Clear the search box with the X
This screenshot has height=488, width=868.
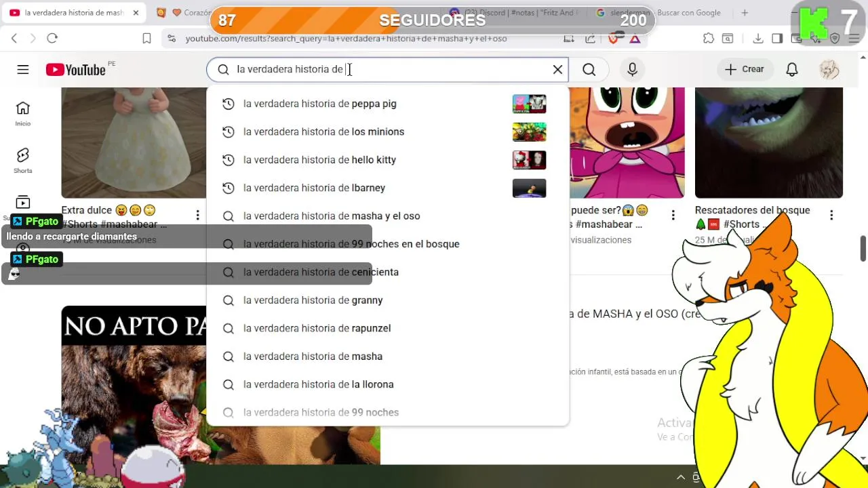pos(557,69)
